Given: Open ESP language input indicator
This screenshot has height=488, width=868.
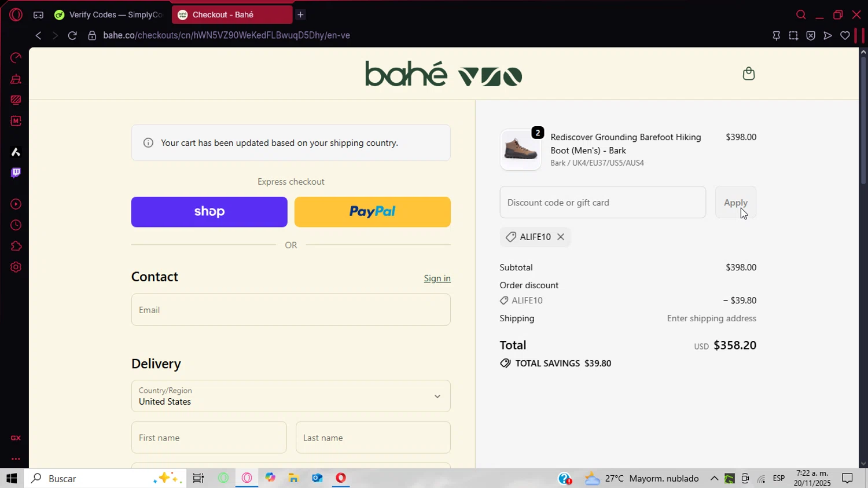Looking at the screenshot, I should [x=779, y=479].
